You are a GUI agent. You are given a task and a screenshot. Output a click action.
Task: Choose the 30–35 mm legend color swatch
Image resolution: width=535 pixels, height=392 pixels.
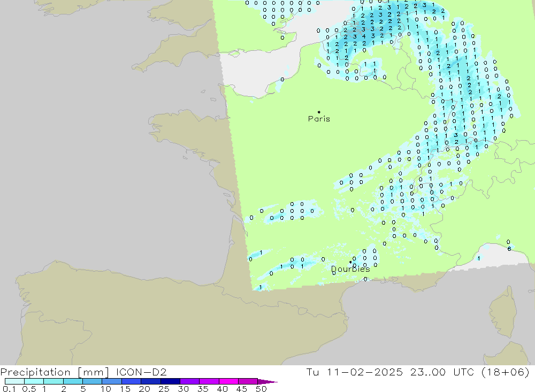pos(190,381)
